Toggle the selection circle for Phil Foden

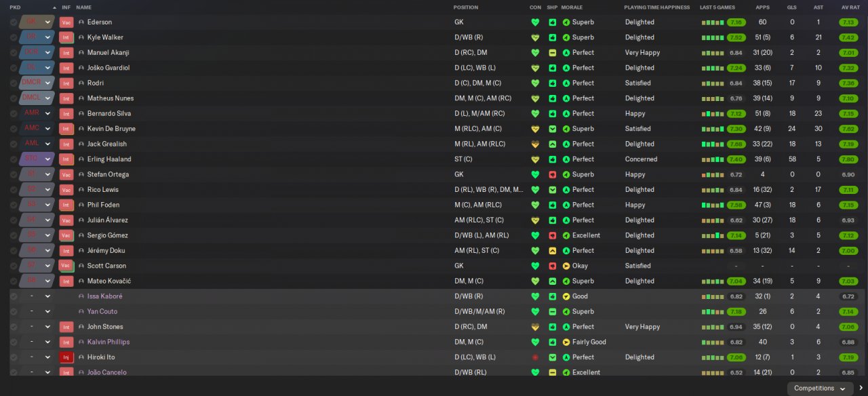click(14, 205)
